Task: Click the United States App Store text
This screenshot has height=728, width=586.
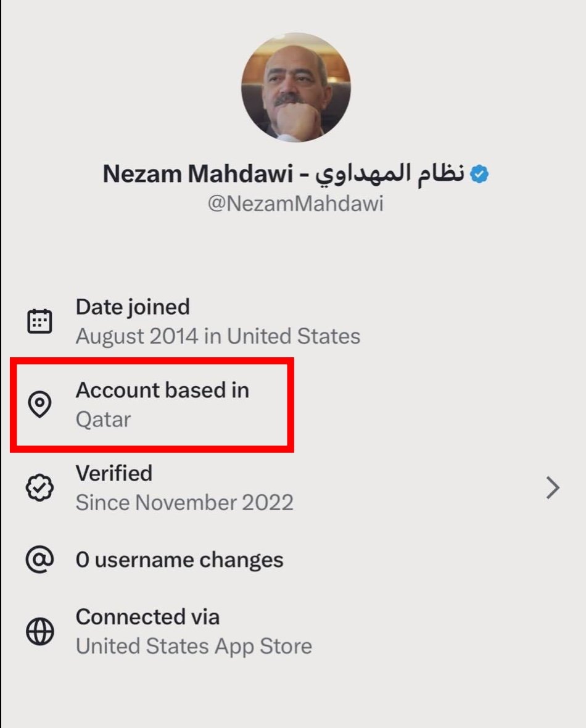Action: coord(194,646)
